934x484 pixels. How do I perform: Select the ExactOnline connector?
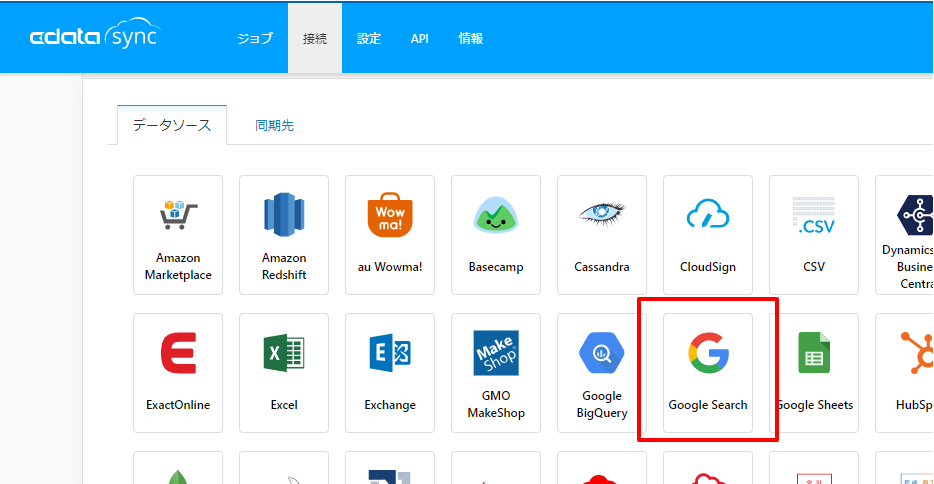178,373
